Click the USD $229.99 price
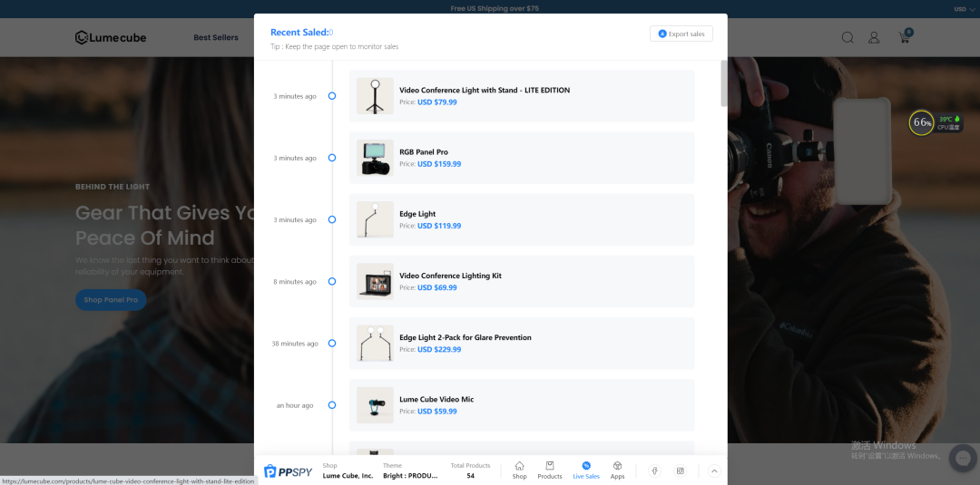Viewport: 980px width, 485px height. click(x=439, y=349)
